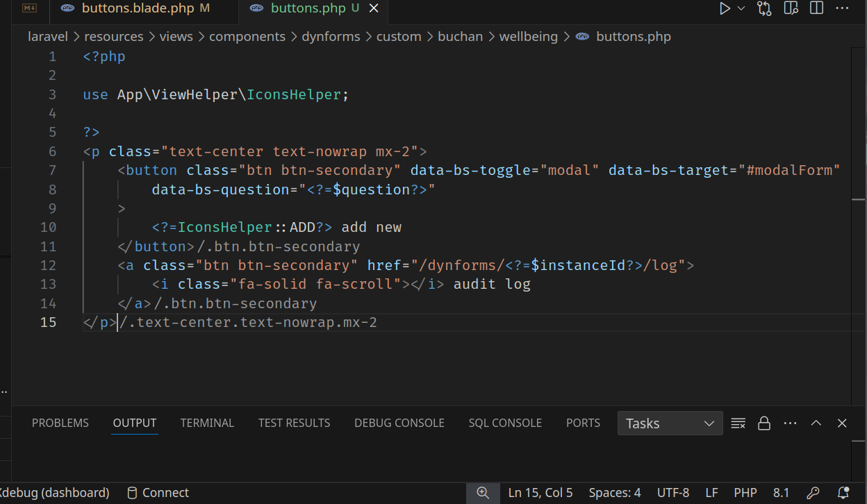Toggle output auto-scroll lock

pos(764,423)
